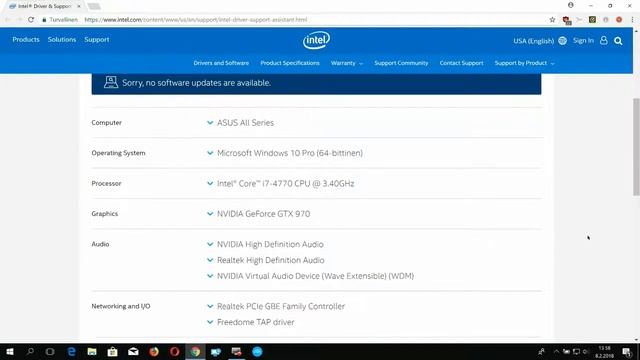Expand ASUS All Series details
The height and width of the screenshot is (360, 640).
pyautogui.click(x=210, y=122)
